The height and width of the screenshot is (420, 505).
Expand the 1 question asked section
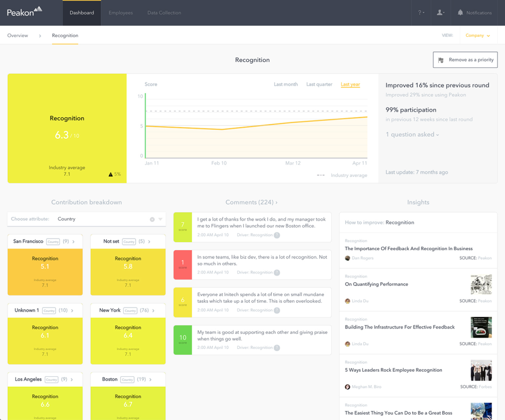[412, 135]
